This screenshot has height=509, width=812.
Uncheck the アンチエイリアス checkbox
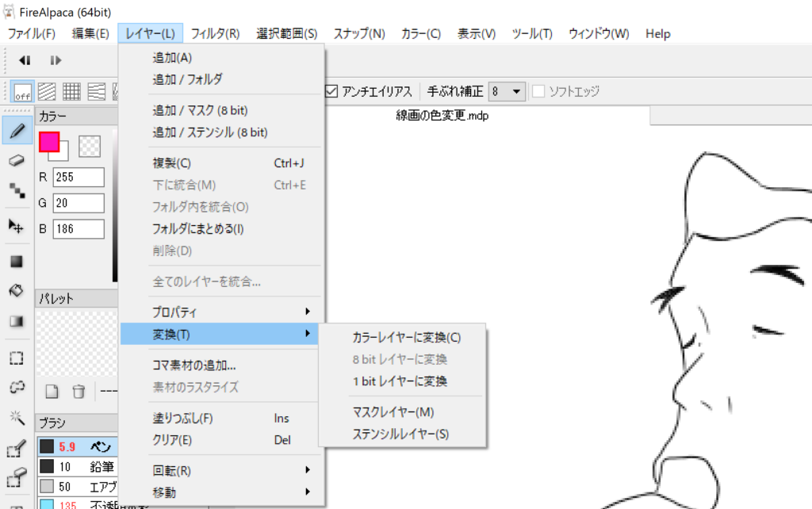pyautogui.click(x=332, y=91)
